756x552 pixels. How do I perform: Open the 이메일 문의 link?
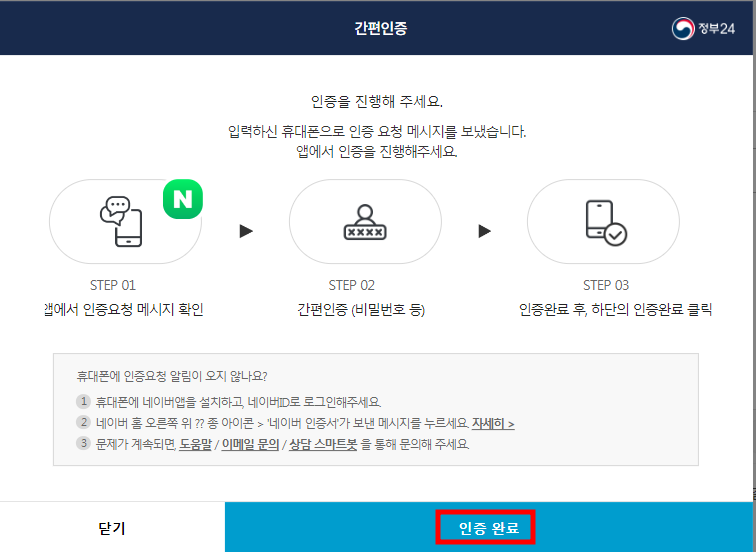pyautogui.click(x=250, y=444)
